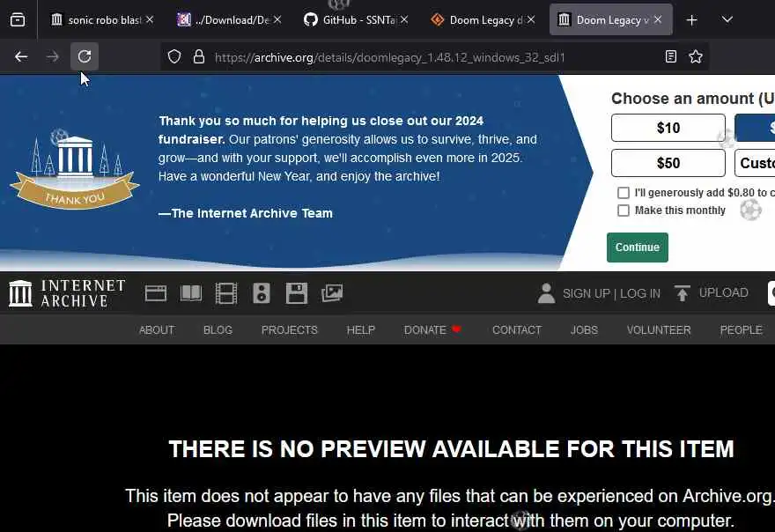Open the Internet Archive home logo
775x532 pixels.
pyautogui.click(x=67, y=293)
